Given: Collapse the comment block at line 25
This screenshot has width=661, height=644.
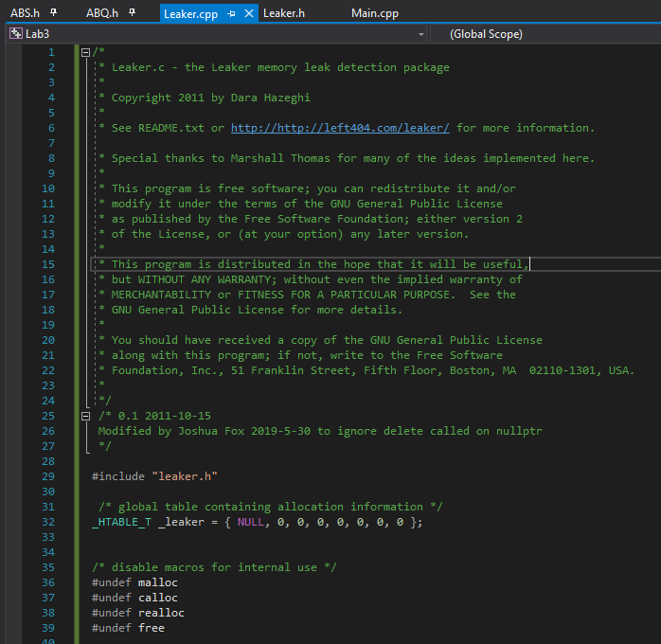Looking at the screenshot, I should click(x=86, y=416).
